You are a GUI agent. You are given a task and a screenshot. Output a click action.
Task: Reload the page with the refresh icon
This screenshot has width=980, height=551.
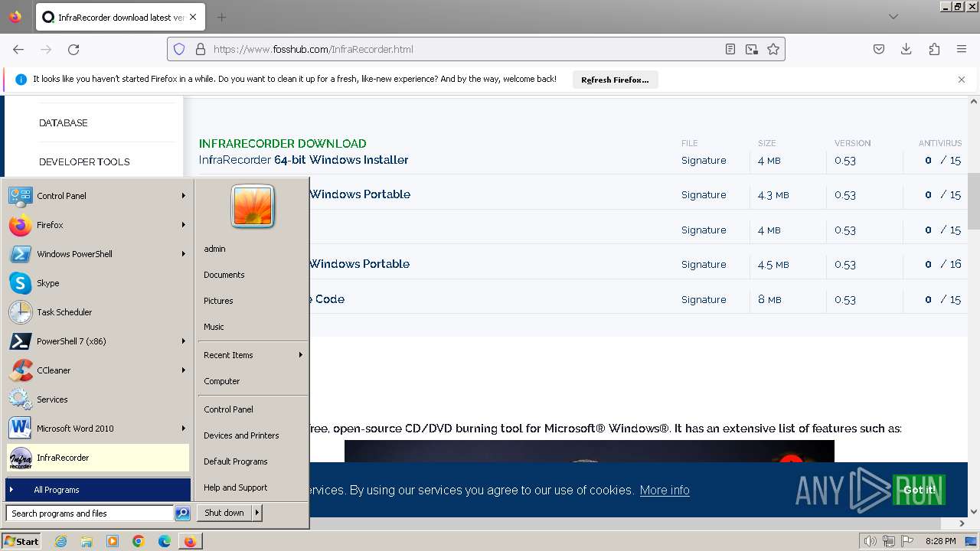tap(73, 49)
